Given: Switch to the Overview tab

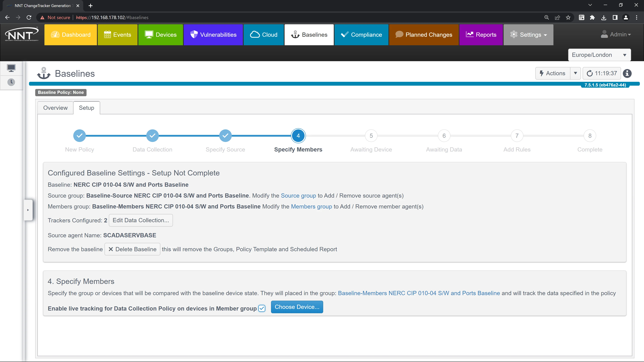Looking at the screenshot, I should pyautogui.click(x=55, y=108).
